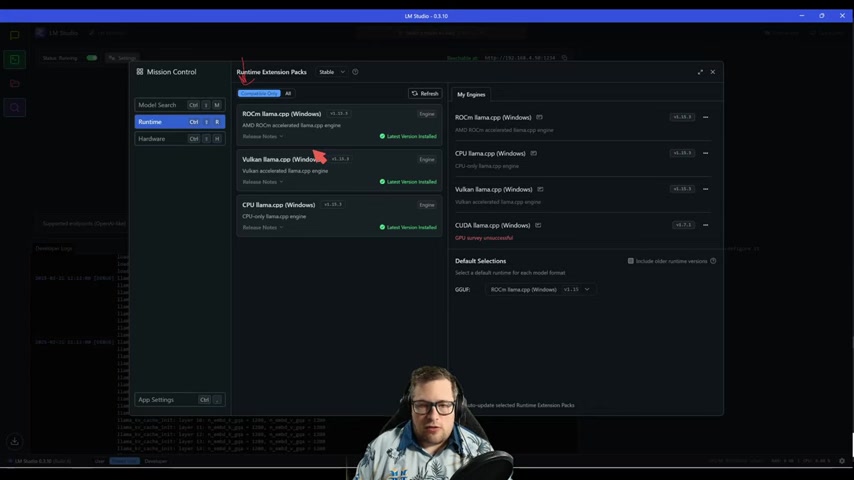The image size is (854, 480).
Task: Open the Discover search sidebar icon
Action: tap(15, 107)
